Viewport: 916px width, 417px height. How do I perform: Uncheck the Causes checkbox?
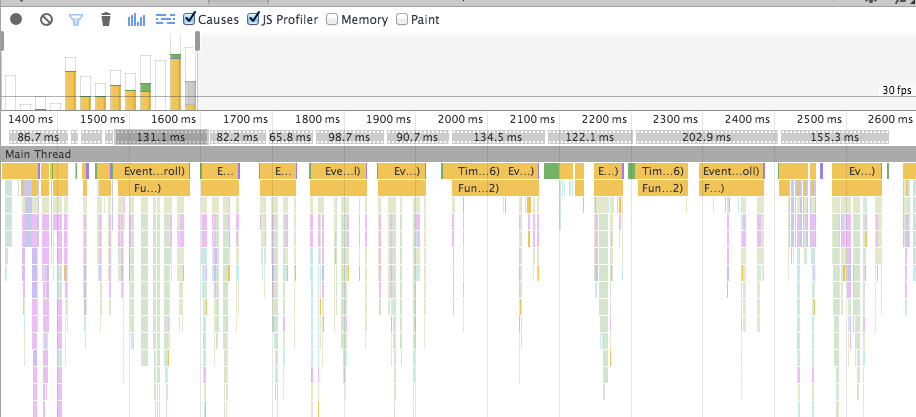(189, 19)
